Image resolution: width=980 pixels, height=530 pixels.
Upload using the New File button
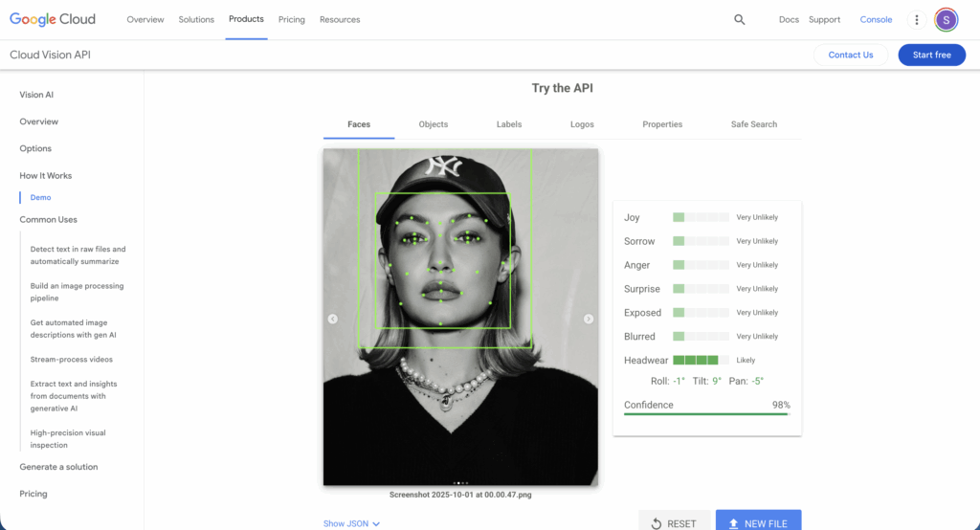(758, 523)
